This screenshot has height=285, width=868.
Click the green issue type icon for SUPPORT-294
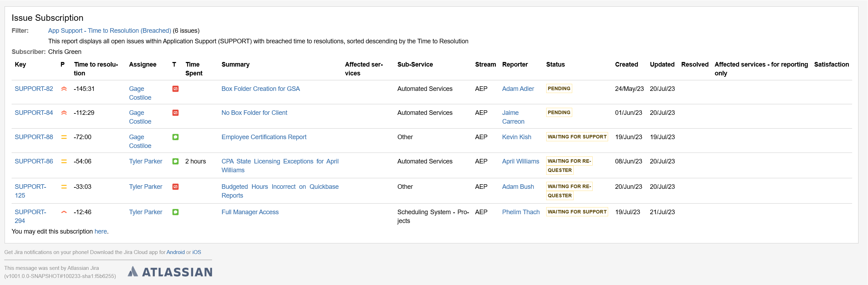tap(175, 212)
